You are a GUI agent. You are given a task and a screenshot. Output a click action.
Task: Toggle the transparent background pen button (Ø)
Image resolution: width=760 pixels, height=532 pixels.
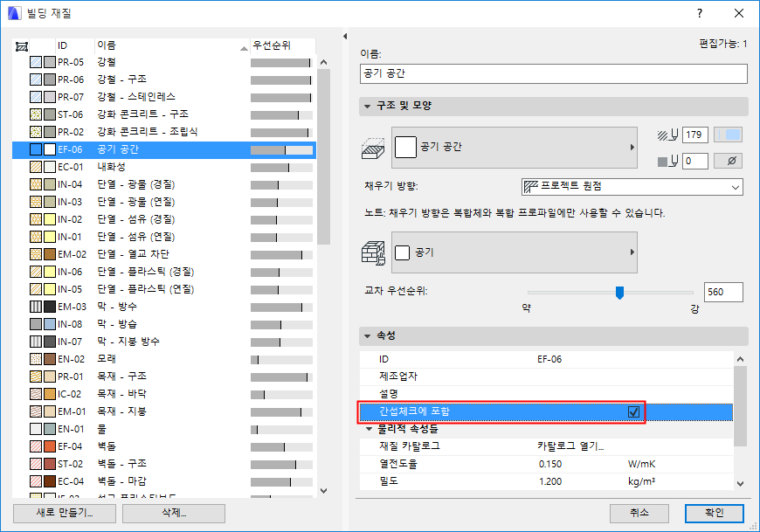[728, 161]
